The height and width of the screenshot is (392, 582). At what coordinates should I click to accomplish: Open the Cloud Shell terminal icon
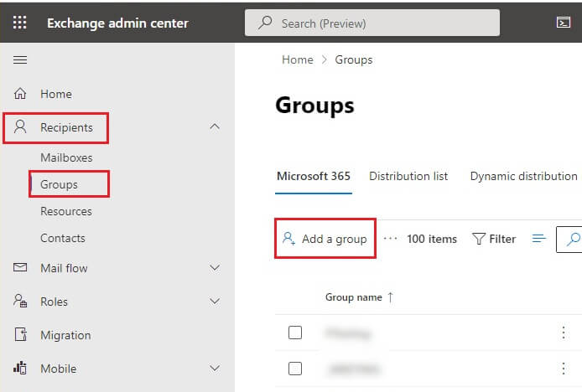563,23
